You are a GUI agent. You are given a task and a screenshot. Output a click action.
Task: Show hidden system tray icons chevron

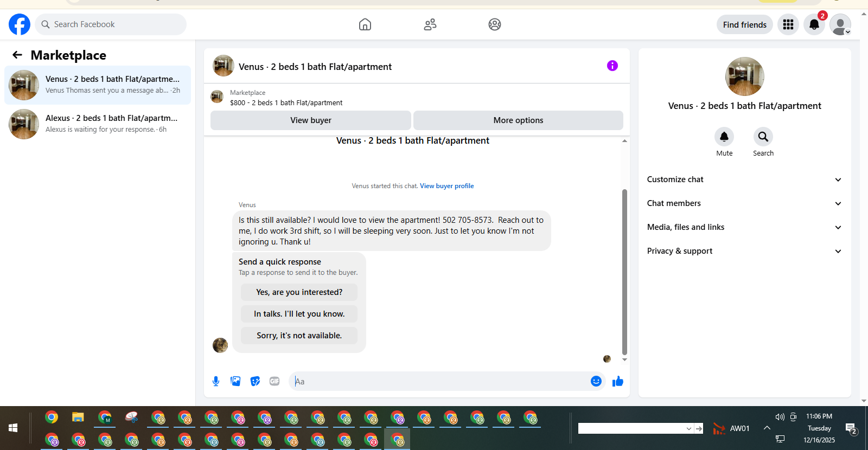[767, 428]
